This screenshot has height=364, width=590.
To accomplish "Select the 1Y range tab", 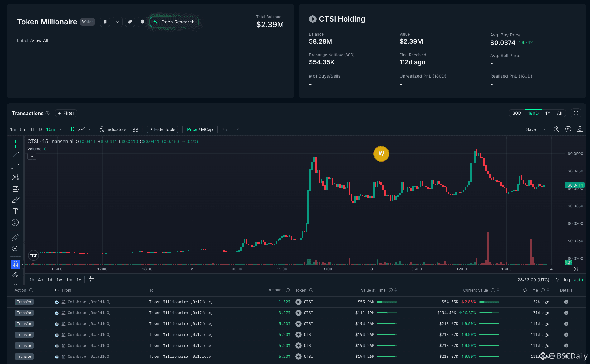I will point(548,113).
